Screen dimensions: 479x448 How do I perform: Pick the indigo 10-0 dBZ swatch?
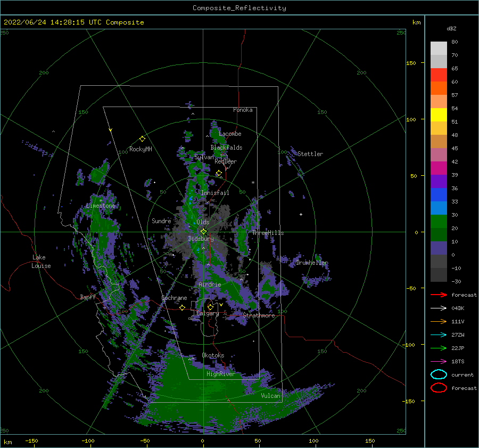coord(439,248)
